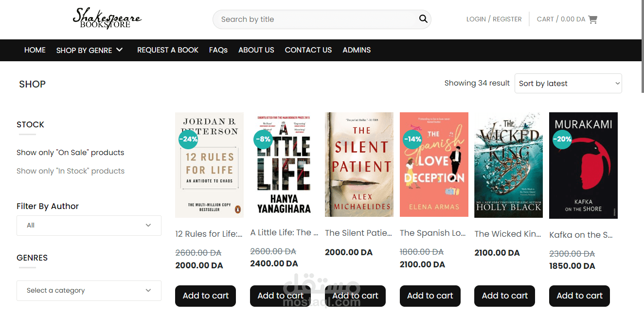The width and height of the screenshot is (644, 315).
Task: Open the ABOUT US page
Action: tap(256, 50)
